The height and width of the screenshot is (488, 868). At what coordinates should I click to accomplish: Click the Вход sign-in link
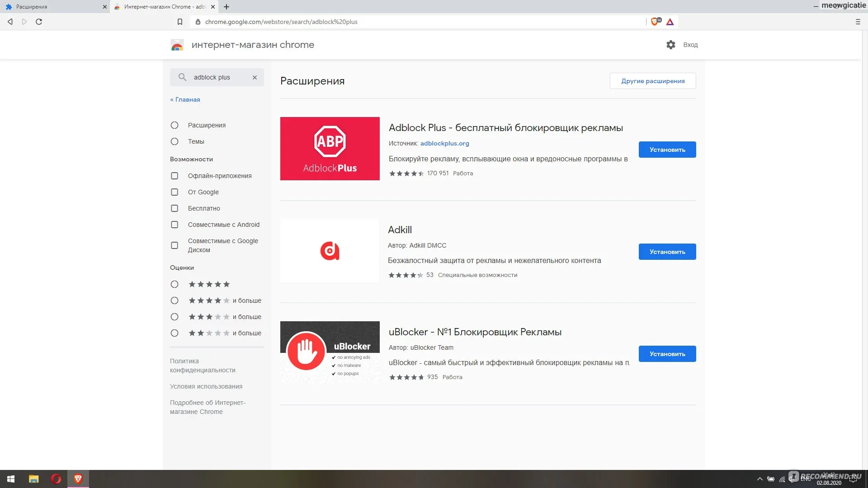pyautogui.click(x=690, y=45)
